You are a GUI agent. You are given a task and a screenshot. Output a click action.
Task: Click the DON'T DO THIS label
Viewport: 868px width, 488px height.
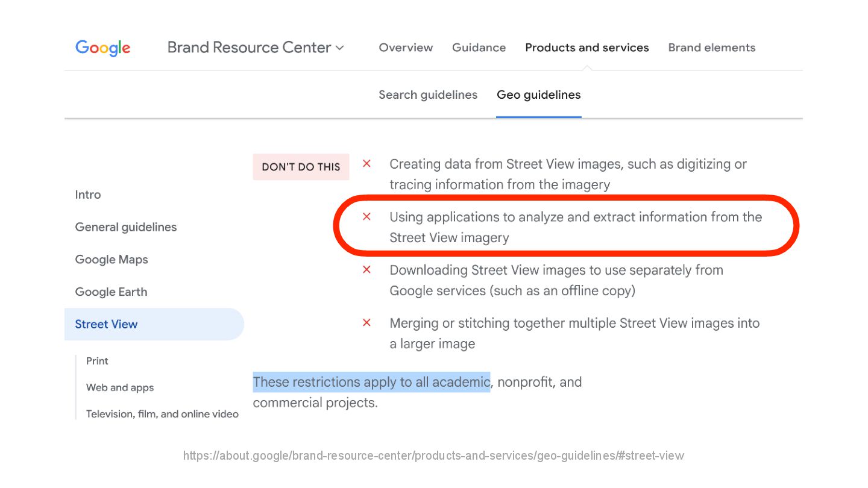click(301, 167)
